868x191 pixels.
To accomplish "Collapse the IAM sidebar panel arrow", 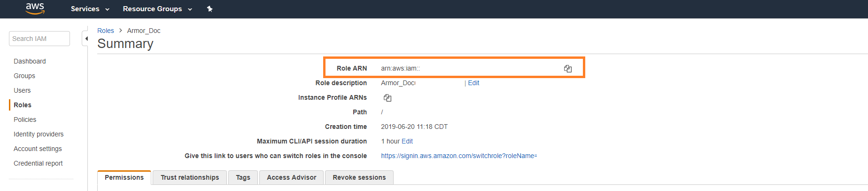I will [86, 39].
